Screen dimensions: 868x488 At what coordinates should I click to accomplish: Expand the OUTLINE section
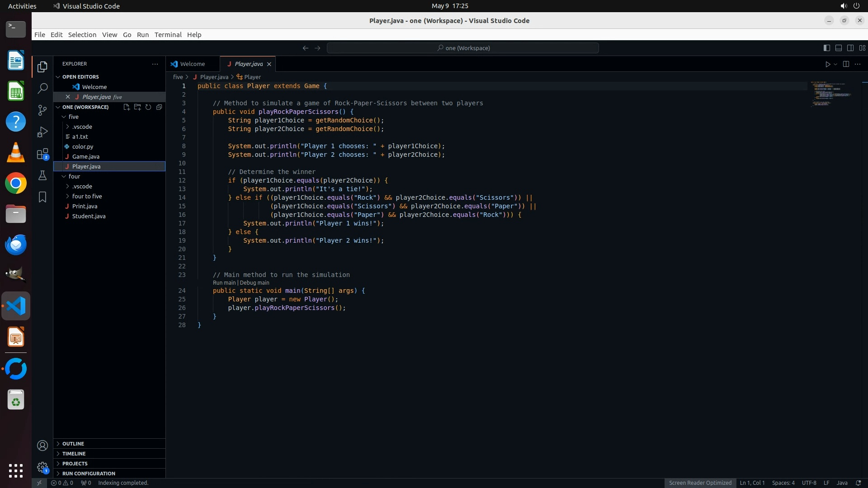[x=73, y=444]
